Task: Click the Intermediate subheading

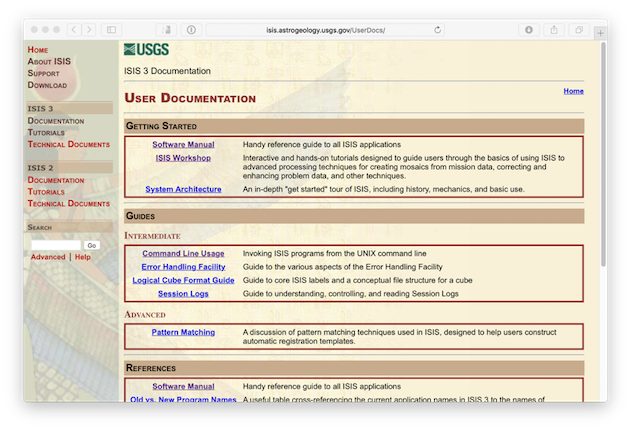Action: [152, 236]
